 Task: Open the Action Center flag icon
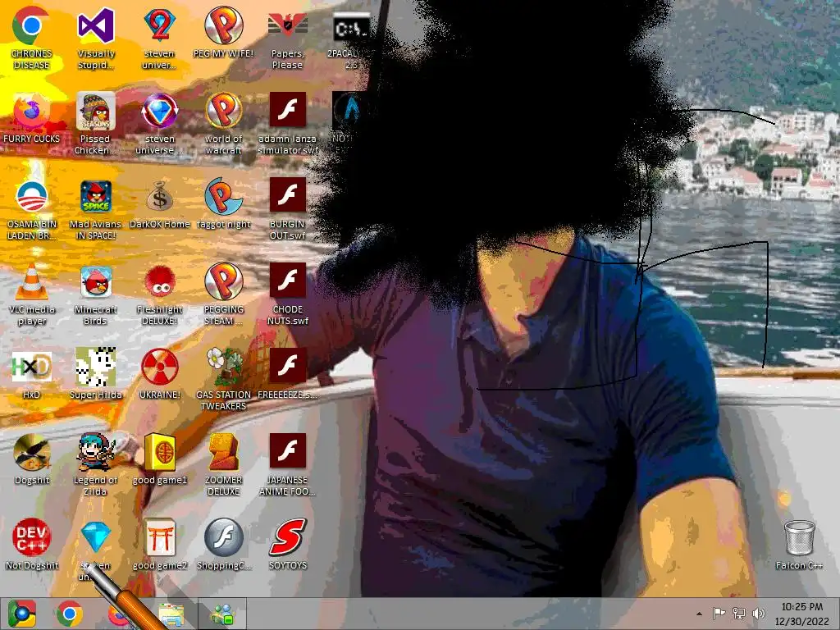[719, 614]
